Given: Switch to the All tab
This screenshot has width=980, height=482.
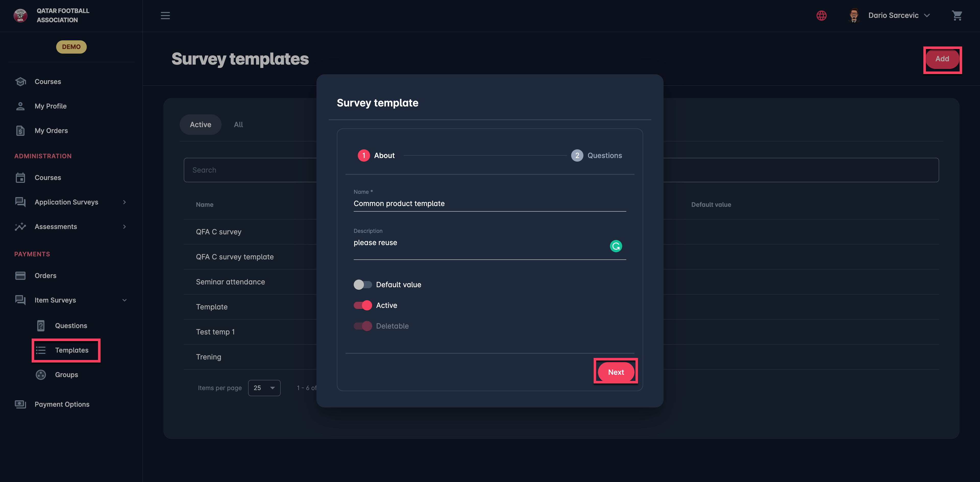Looking at the screenshot, I should 238,125.
